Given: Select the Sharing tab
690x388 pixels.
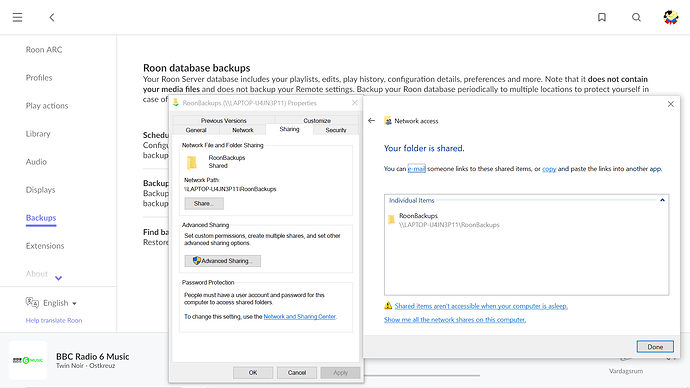Looking at the screenshot, I should [x=289, y=129].
